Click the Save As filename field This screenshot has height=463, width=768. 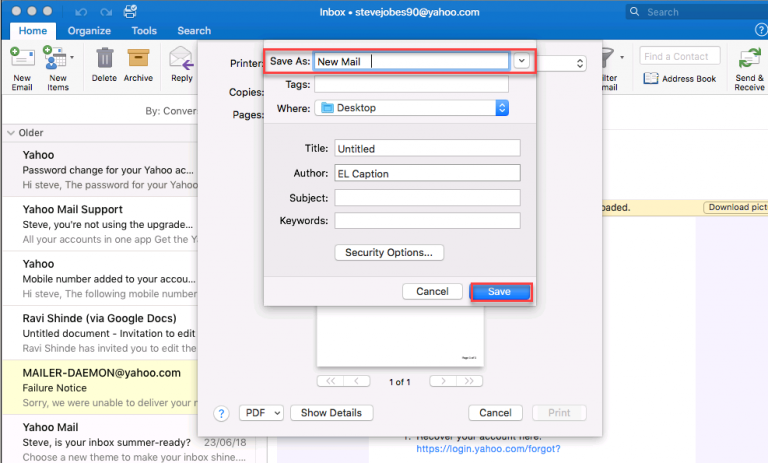tap(411, 61)
